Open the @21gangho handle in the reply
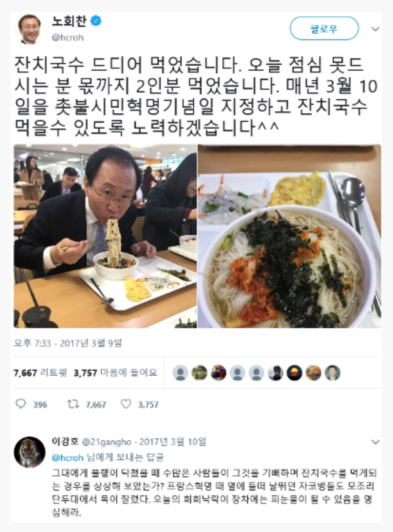 point(107,442)
